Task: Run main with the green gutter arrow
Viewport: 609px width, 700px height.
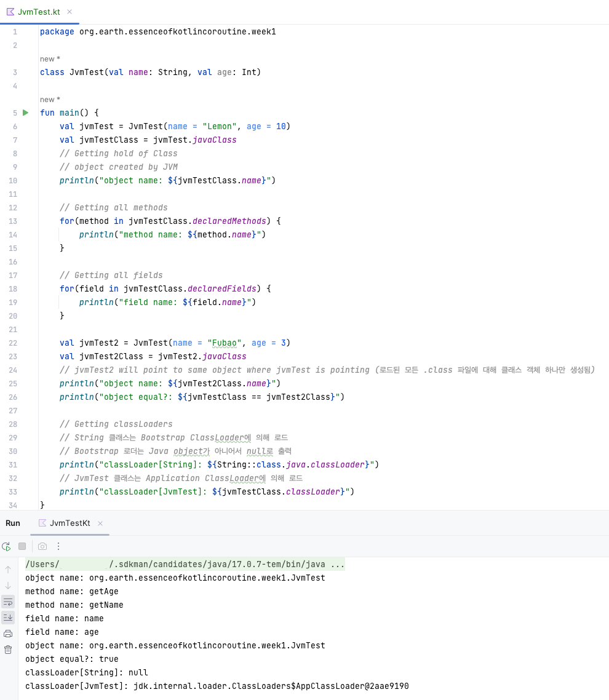Action: pos(25,113)
